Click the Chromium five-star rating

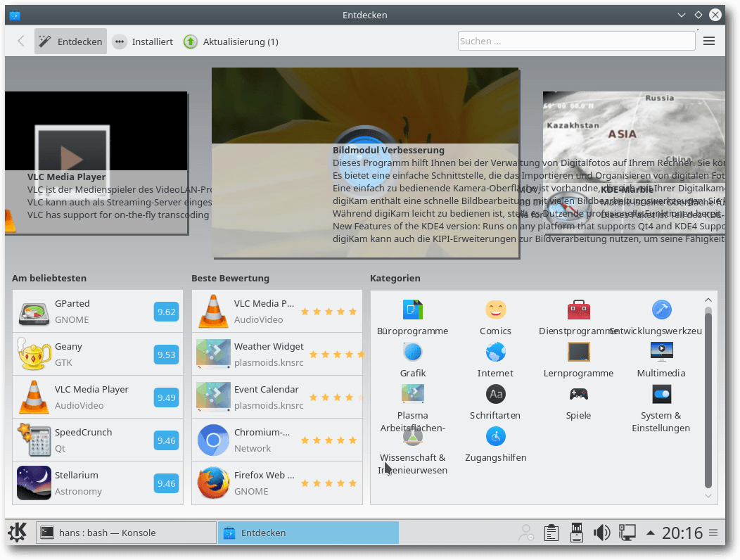329,440
